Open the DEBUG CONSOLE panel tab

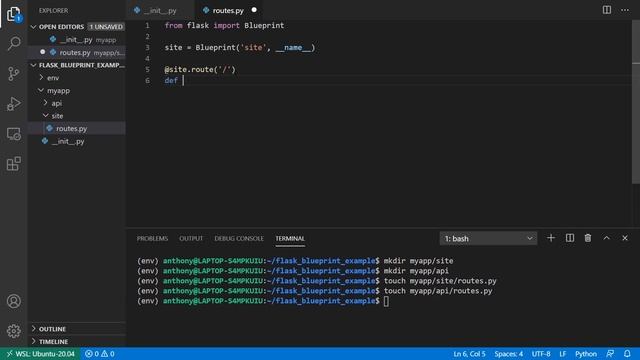pyautogui.click(x=239, y=238)
